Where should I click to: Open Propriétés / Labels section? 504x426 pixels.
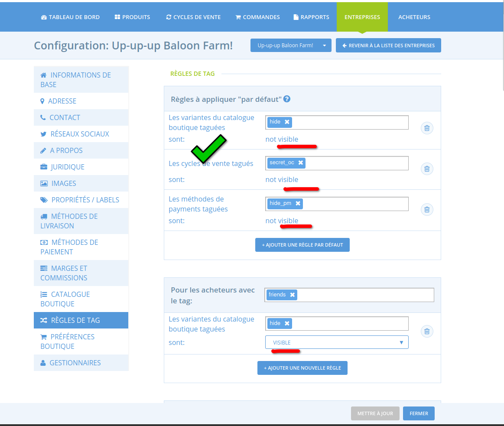(81, 200)
